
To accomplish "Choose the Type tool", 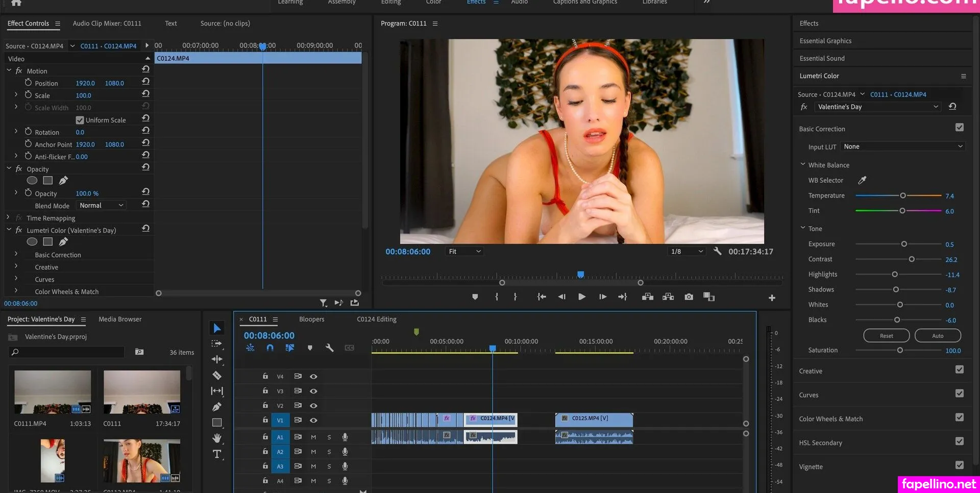I will tap(217, 454).
